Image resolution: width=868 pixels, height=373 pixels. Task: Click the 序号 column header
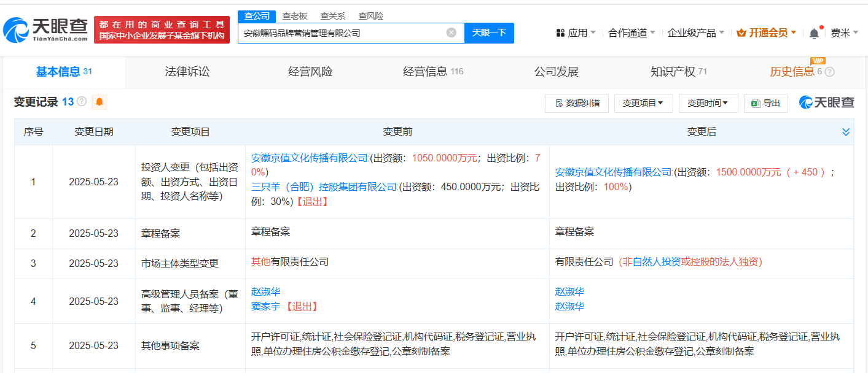(34, 132)
